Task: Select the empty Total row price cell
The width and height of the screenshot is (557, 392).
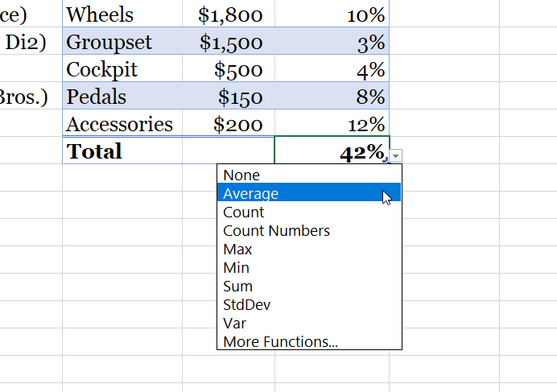Action: pyautogui.click(x=229, y=151)
